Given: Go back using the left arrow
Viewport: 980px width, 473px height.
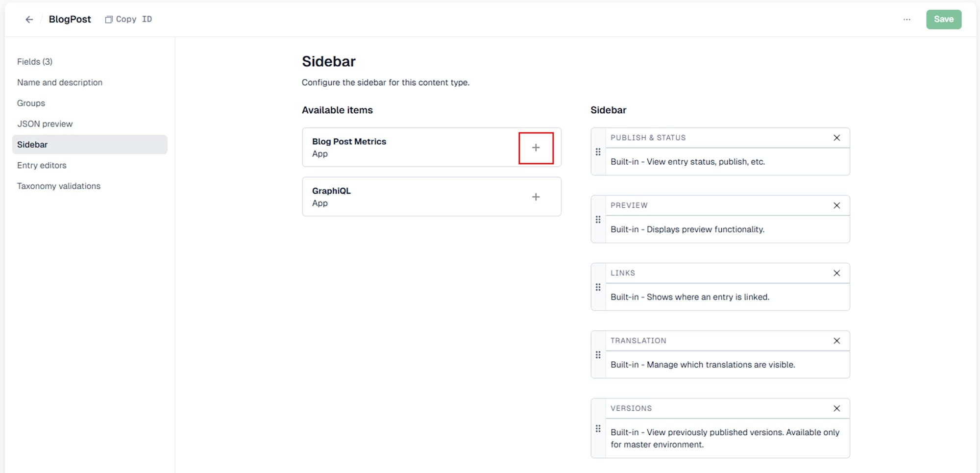Looking at the screenshot, I should [x=29, y=19].
